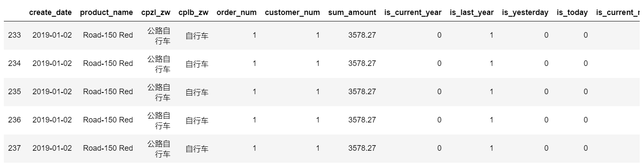This screenshot has height=164, width=644.
Task: Click sum_amount 3578.27 in row 233
Action: point(362,35)
